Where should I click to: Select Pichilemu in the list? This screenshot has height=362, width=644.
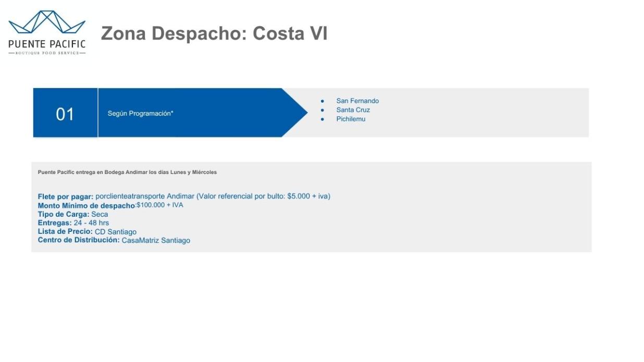[351, 119]
